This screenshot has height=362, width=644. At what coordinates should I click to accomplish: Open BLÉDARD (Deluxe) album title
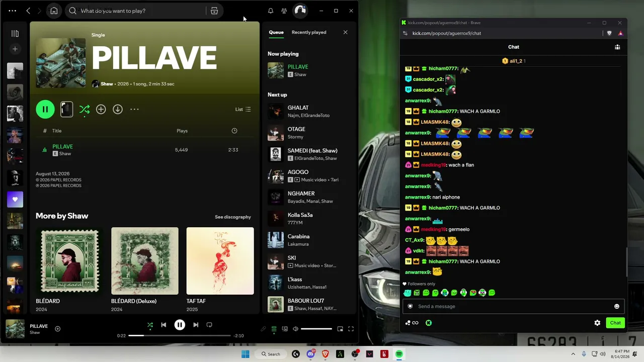click(134, 301)
